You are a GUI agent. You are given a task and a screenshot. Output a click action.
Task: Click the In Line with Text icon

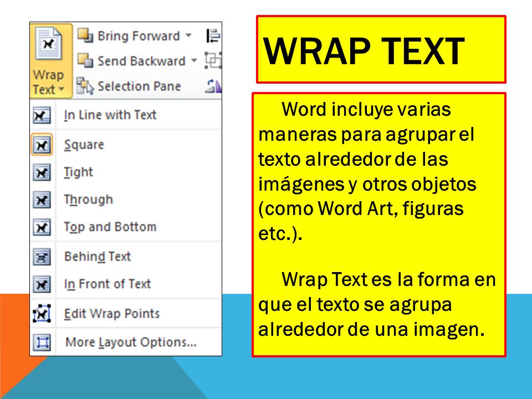42,115
